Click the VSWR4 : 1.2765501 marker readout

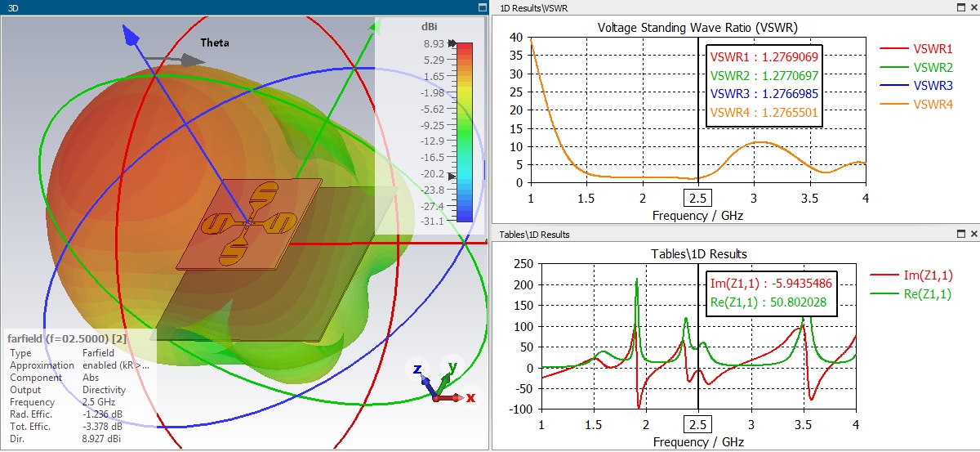click(x=764, y=113)
